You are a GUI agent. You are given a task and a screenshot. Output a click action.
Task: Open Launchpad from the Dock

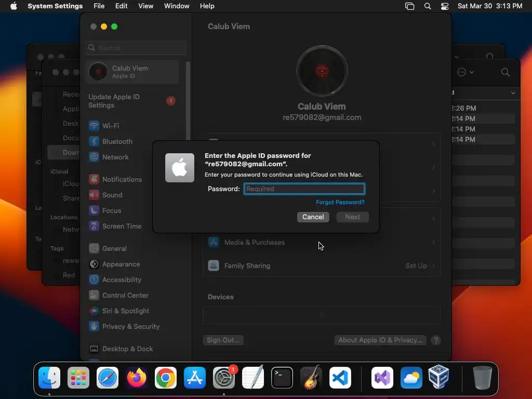[78, 378]
